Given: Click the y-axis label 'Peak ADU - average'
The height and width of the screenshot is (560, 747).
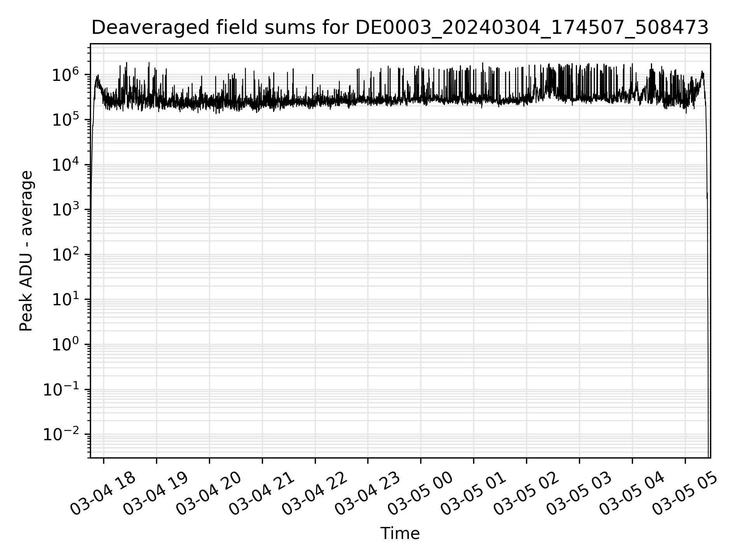Looking at the screenshot, I should click(x=26, y=251).
